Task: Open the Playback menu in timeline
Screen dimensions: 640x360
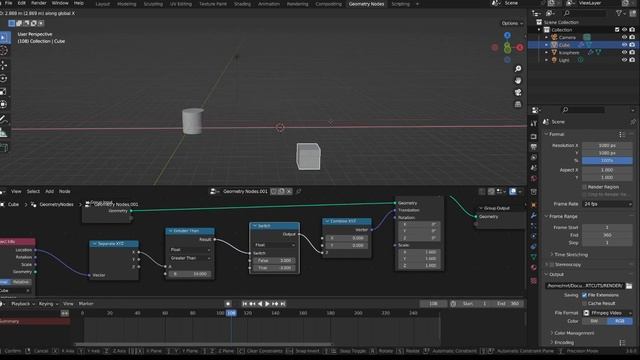Action: coord(22,304)
